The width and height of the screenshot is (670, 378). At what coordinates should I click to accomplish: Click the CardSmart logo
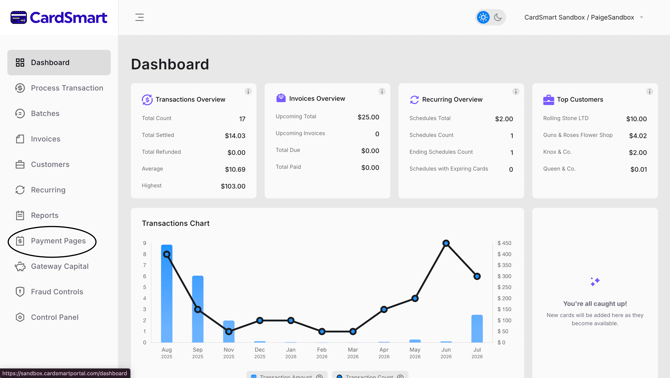tap(59, 18)
